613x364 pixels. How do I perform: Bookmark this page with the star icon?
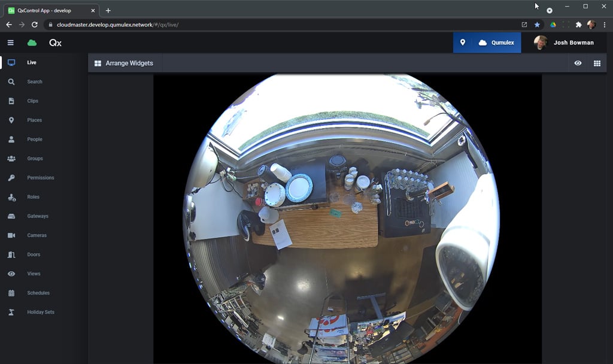coord(537,25)
